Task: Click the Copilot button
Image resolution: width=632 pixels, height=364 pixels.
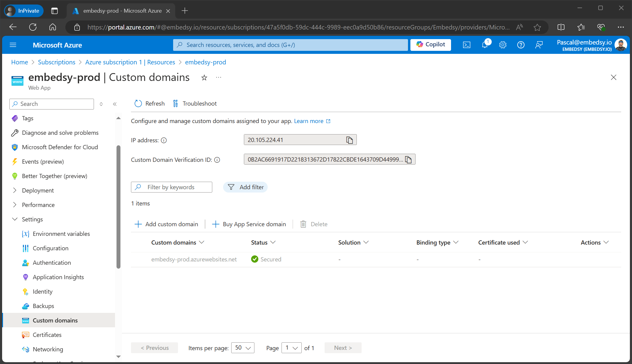Action: pyautogui.click(x=431, y=45)
